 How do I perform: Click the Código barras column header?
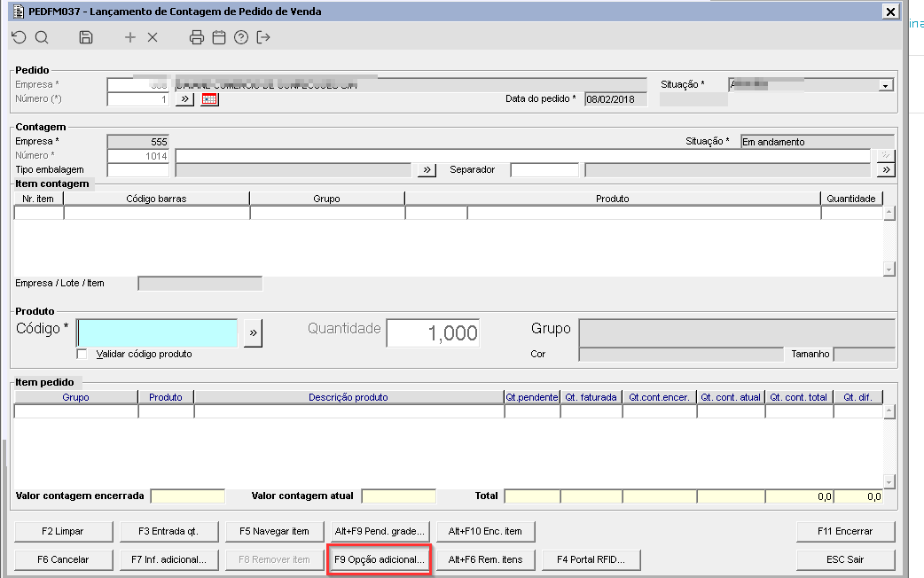[156, 199]
